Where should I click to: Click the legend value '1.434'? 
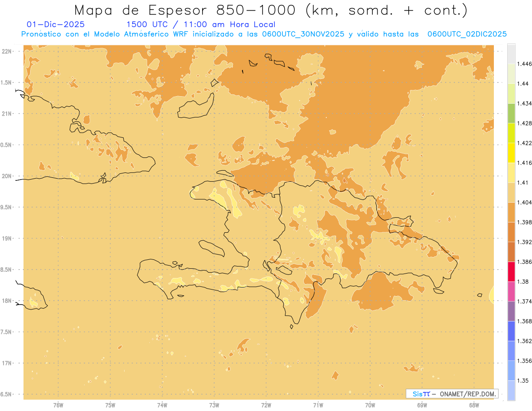(x=525, y=103)
